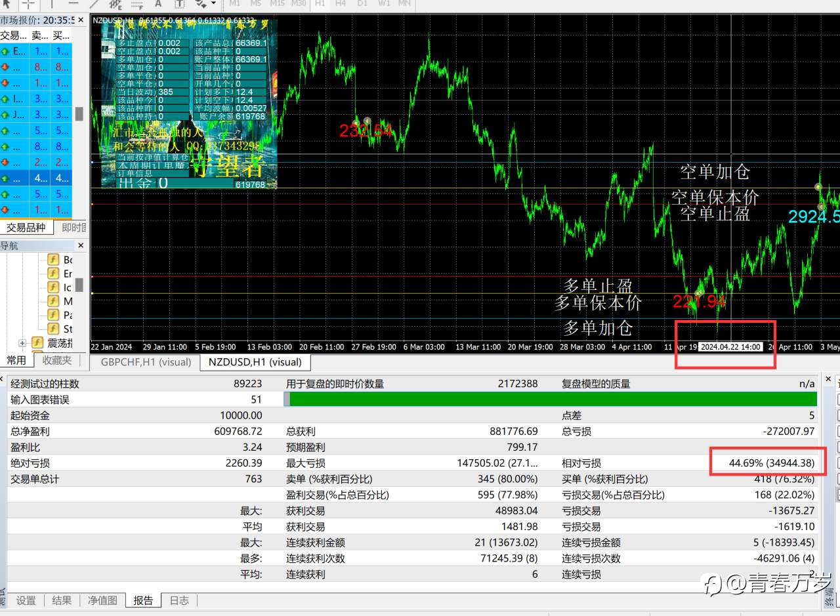Open the 结果 tester tab
840x616 pixels.
(x=62, y=600)
